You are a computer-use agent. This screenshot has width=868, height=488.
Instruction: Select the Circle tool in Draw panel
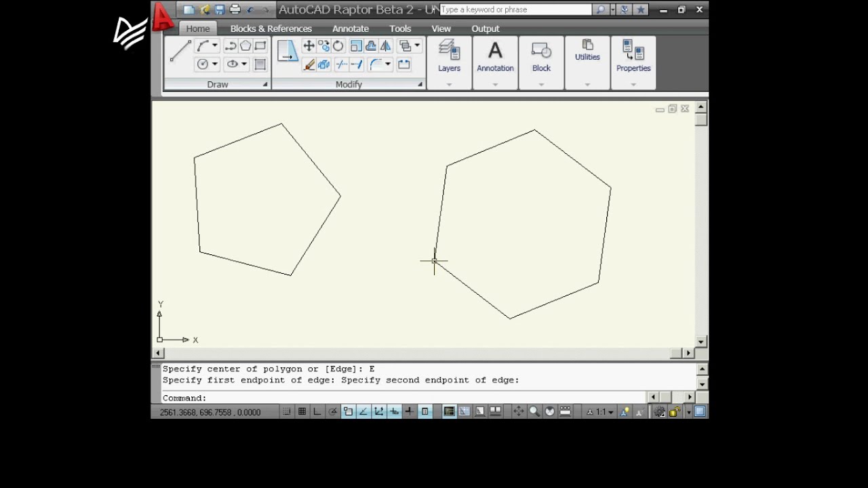[x=203, y=64]
